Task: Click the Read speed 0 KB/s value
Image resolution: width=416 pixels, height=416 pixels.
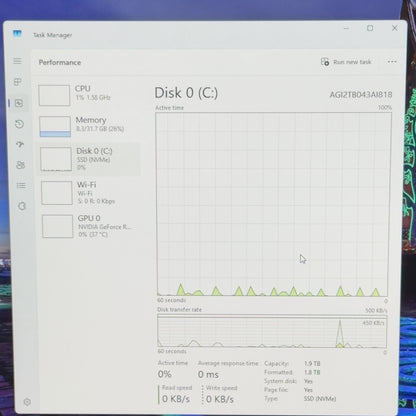Action: click(x=176, y=399)
